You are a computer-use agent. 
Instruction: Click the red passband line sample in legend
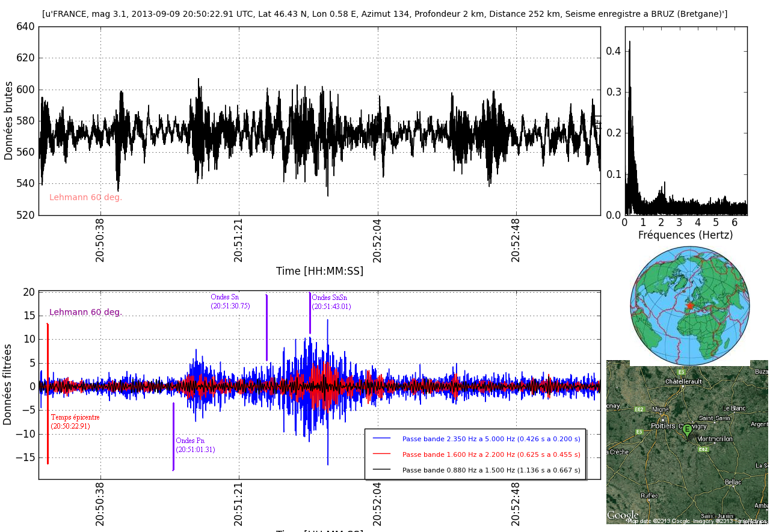click(381, 454)
